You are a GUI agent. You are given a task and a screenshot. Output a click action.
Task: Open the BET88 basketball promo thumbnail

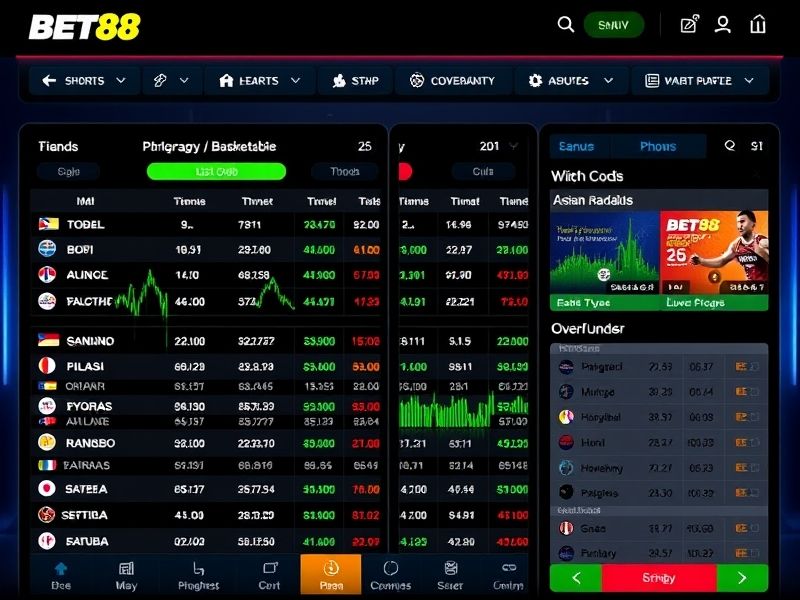(714, 253)
